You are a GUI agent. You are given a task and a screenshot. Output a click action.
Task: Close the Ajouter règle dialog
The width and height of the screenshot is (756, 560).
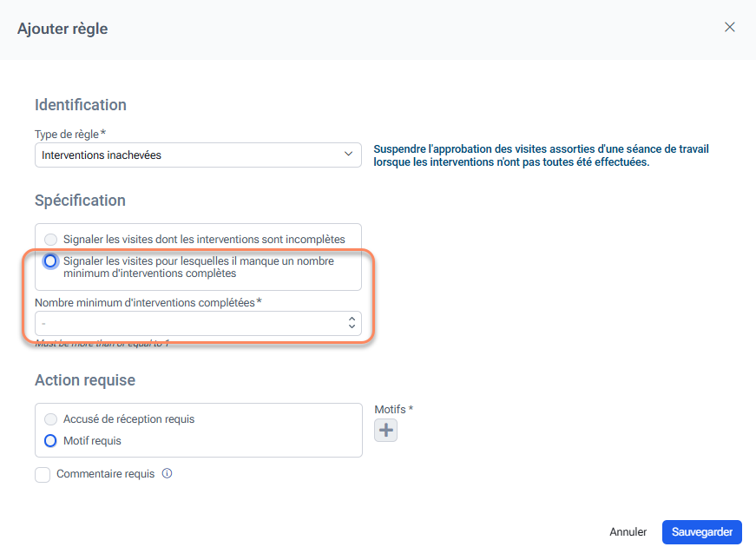tap(730, 27)
